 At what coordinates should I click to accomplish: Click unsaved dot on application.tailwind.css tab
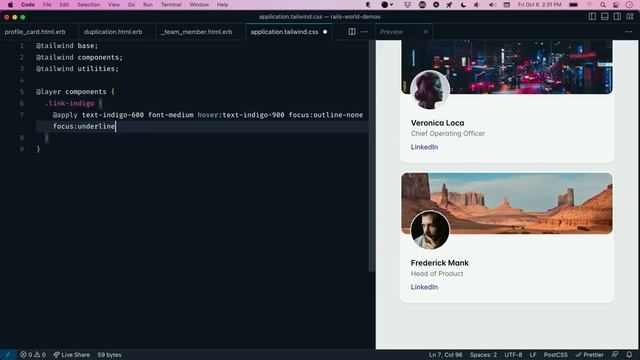tap(325, 32)
